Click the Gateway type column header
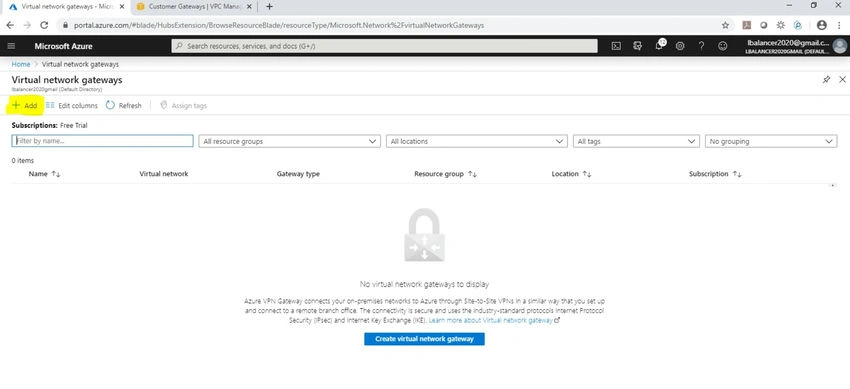 298,174
